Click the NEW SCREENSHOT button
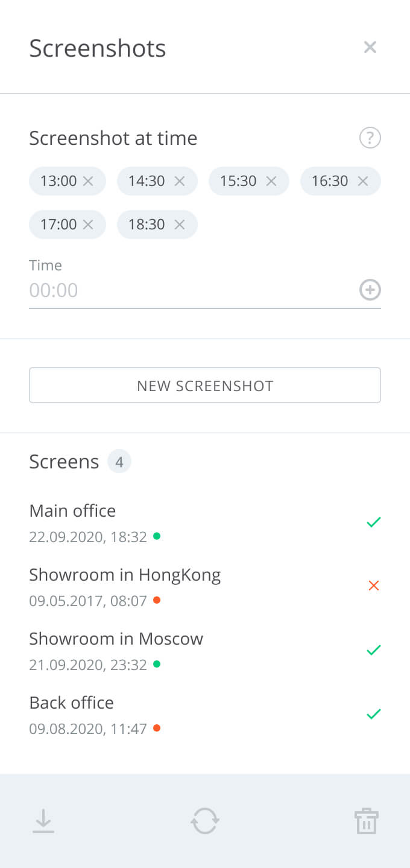Image resolution: width=410 pixels, height=868 pixels. pos(205,385)
